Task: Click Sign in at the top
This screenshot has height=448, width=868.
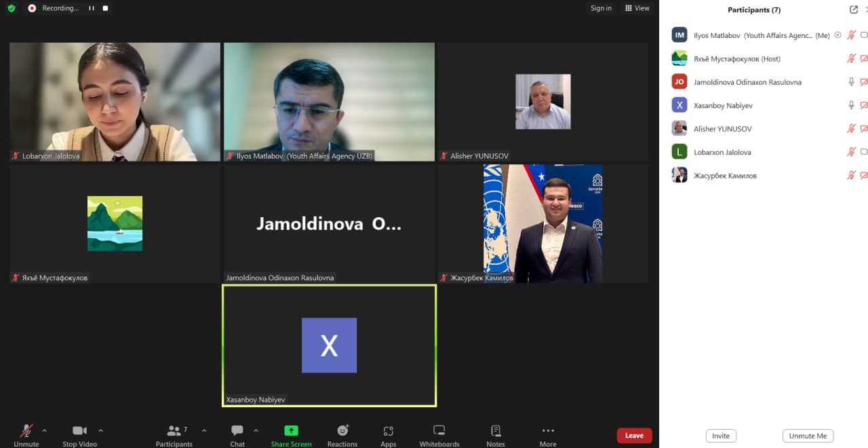Action: 601,8
